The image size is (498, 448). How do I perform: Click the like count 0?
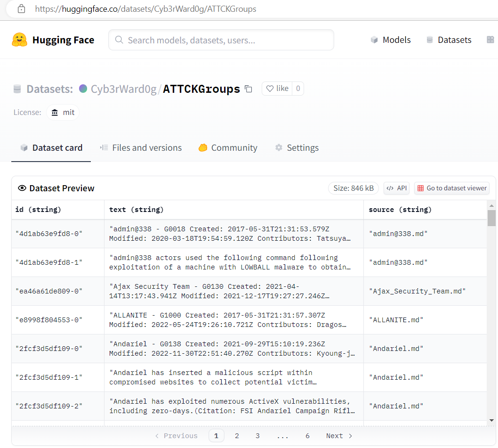click(298, 89)
